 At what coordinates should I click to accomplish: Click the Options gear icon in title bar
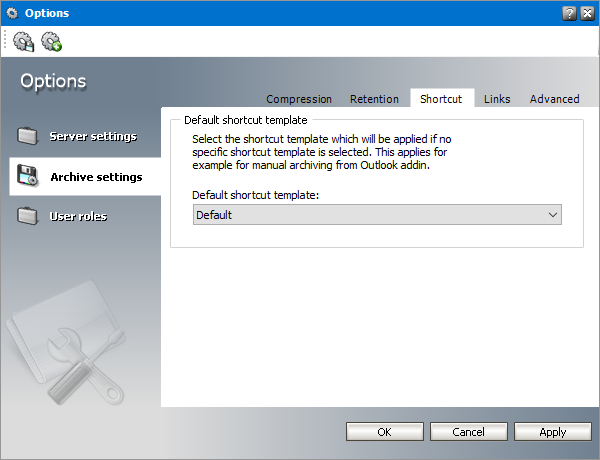[x=13, y=12]
